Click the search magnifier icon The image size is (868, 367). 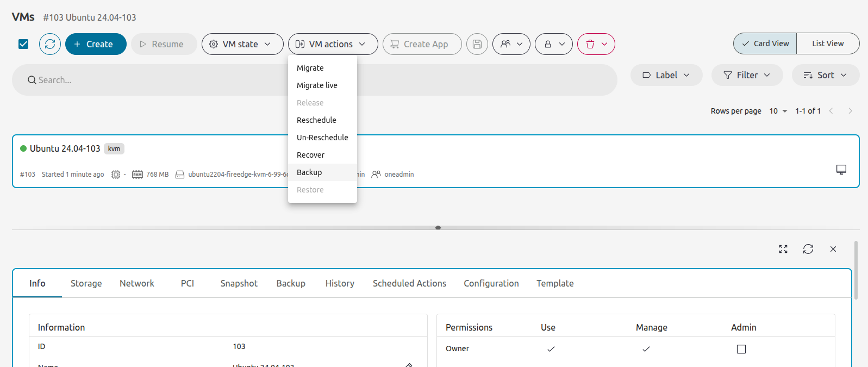32,80
